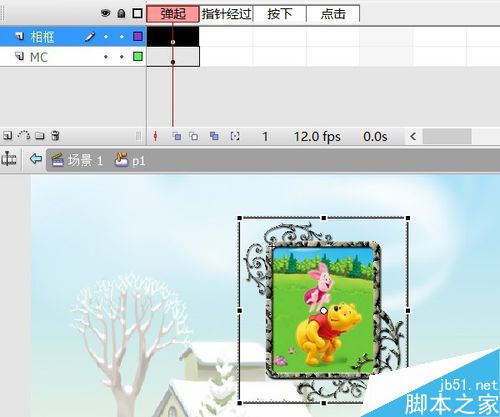This screenshot has width=500, height=417.
Task: Select the 指针经过 (Over) frame header
Action: (x=226, y=14)
